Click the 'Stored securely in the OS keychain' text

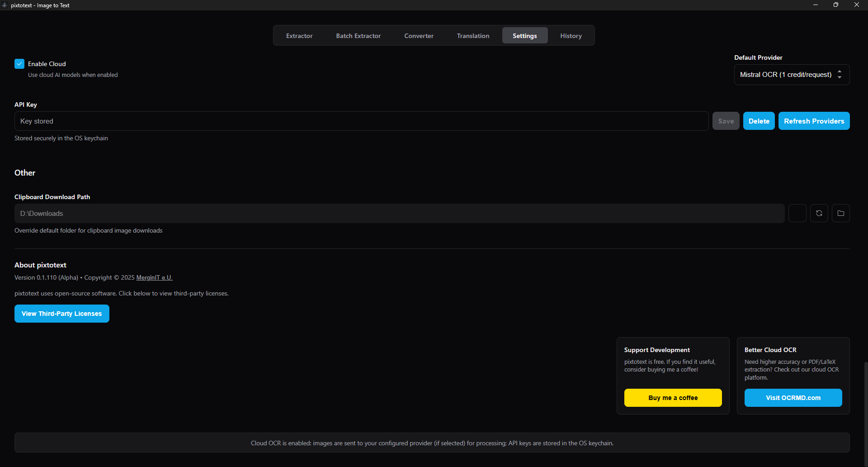(61, 138)
